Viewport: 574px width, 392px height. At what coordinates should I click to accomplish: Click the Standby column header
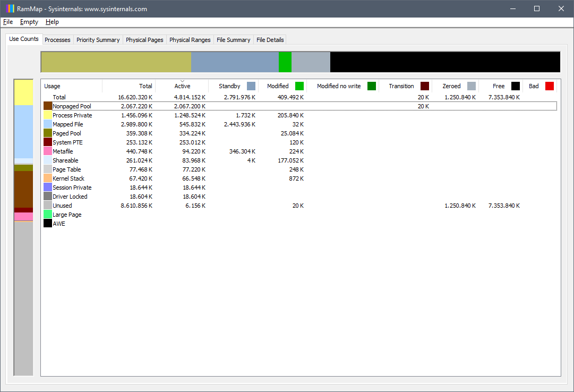click(233, 86)
